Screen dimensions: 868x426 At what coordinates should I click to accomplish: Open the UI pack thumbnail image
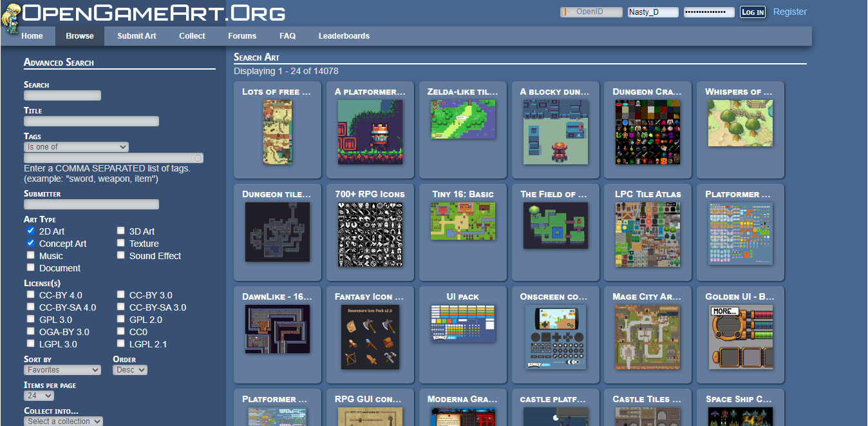[x=463, y=324]
